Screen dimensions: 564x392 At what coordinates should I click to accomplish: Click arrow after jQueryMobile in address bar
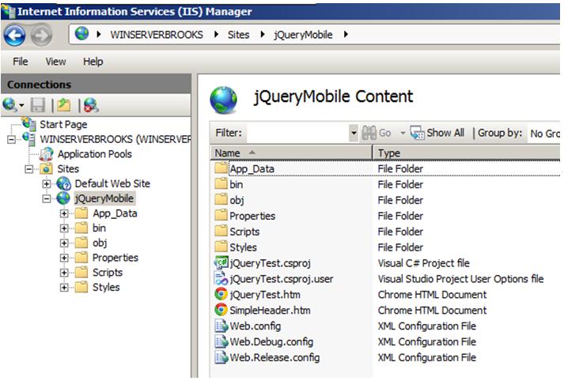[x=346, y=34]
